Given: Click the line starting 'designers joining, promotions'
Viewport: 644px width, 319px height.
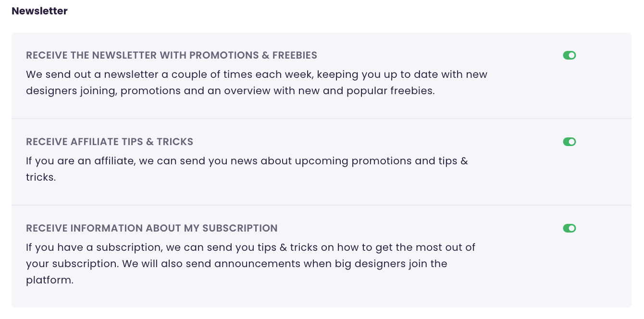Looking at the screenshot, I should (x=230, y=91).
